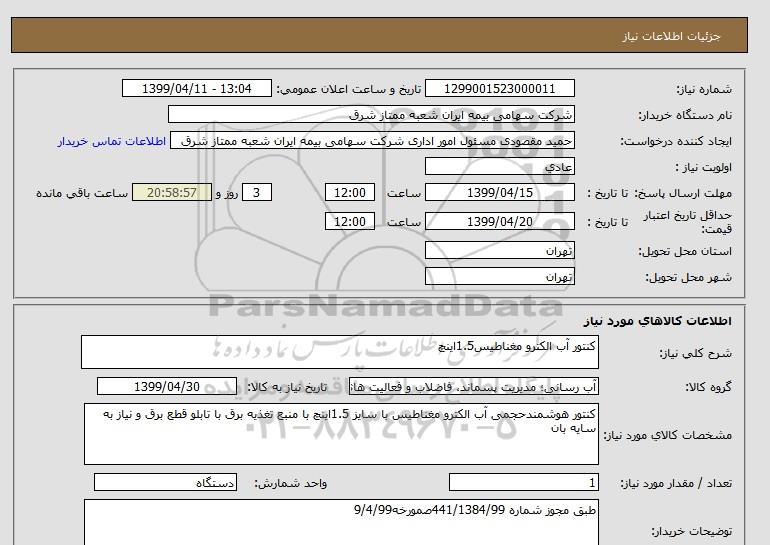The height and width of the screenshot is (545, 770).
Task: Click the واحد شمارش field دستگاه
Action: [x=165, y=483]
